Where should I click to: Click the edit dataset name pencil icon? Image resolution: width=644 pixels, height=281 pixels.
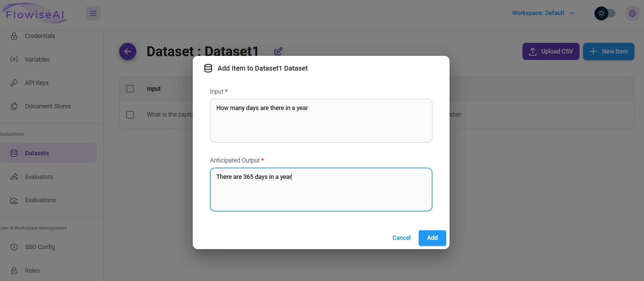(x=278, y=51)
